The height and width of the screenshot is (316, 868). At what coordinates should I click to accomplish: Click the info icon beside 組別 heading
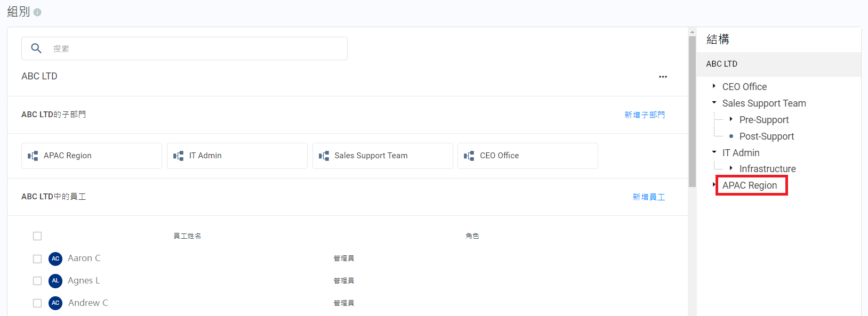pyautogui.click(x=37, y=12)
